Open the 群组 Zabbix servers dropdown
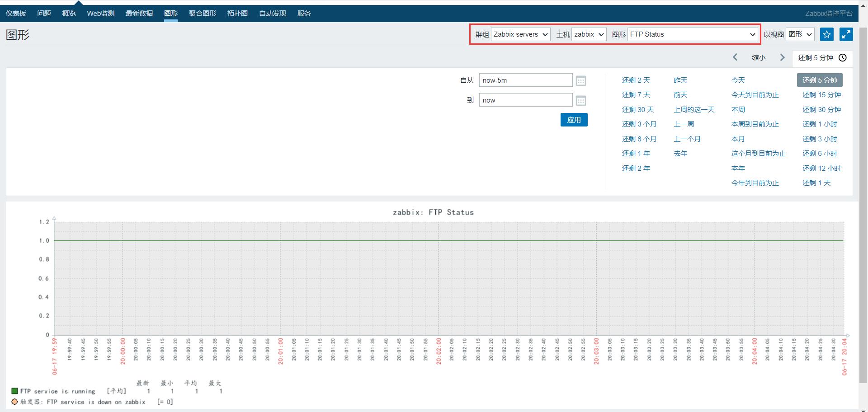Viewport: 868px width, 412px height. pos(521,34)
